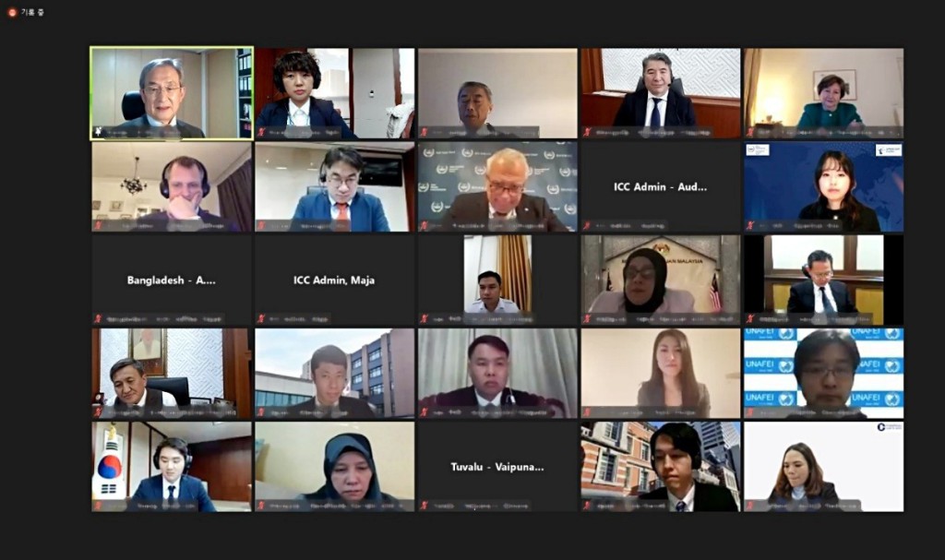Click muted mic icon on Bangladesh tile
The height and width of the screenshot is (560, 945).
coord(98,318)
